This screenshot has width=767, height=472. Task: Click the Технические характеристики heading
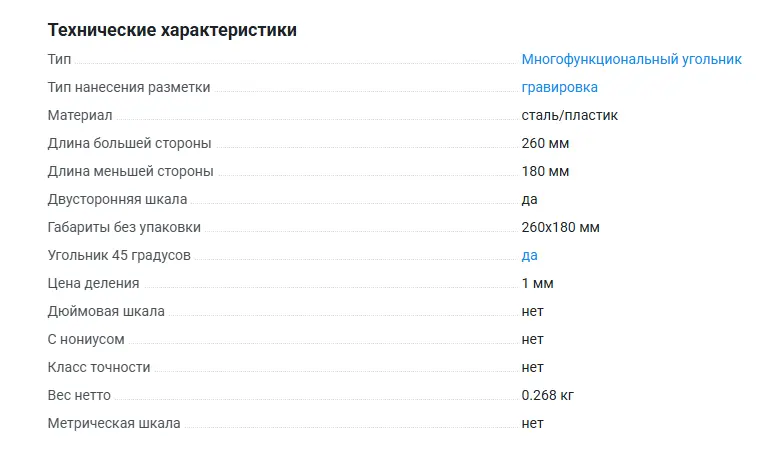click(172, 30)
